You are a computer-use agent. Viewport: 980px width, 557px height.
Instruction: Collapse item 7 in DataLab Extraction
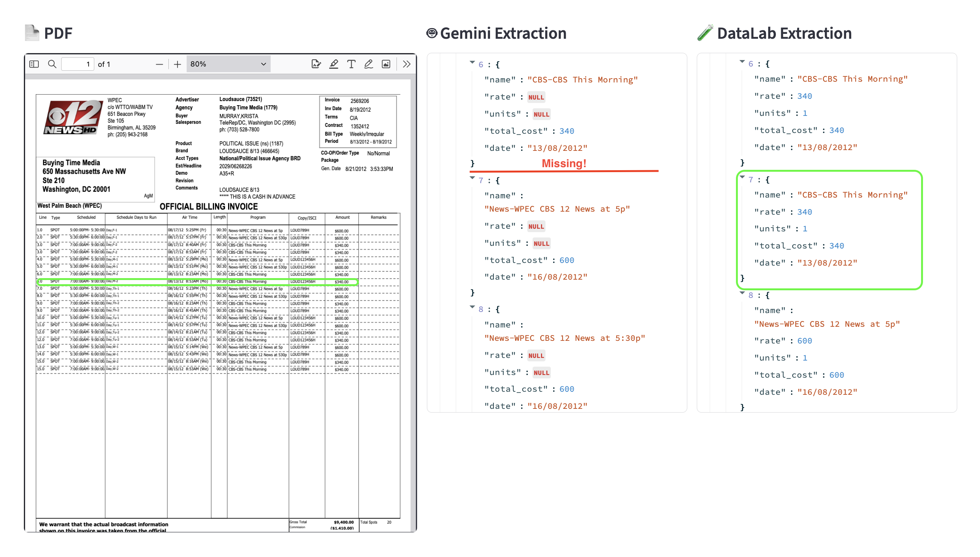pos(742,177)
